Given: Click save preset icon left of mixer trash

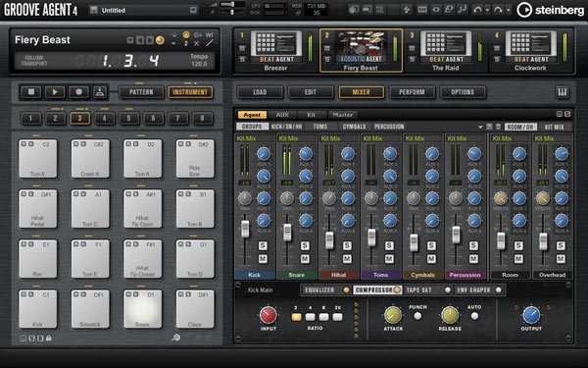Looking at the screenshot, I should click(489, 127).
